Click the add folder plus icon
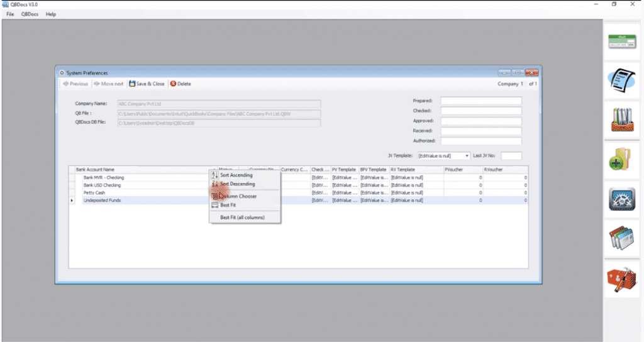 [620, 159]
